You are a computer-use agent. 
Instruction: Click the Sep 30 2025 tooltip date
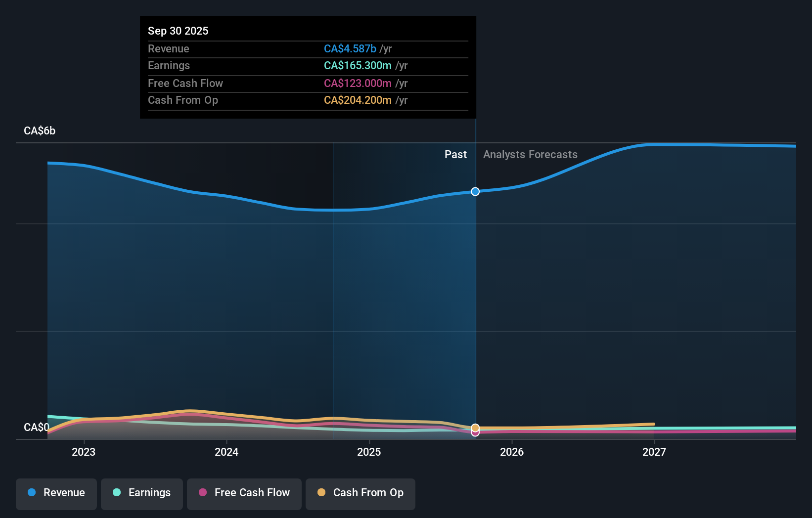pos(178,31)
